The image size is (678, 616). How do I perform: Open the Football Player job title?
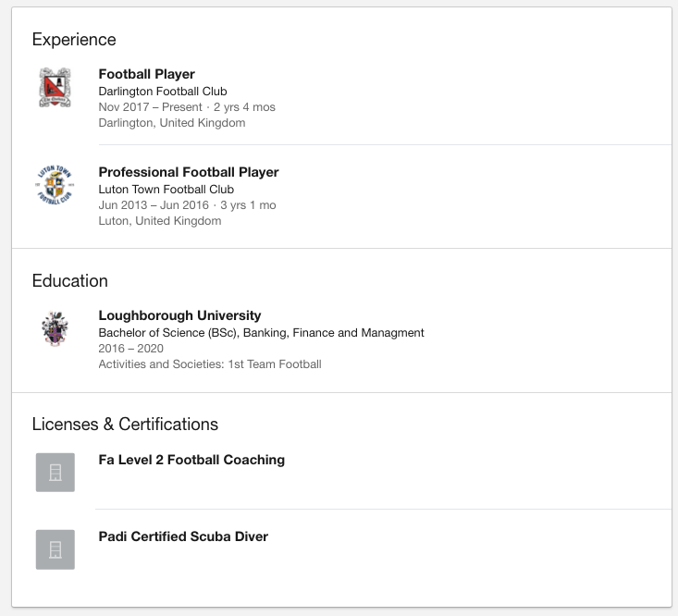(x=146, y=74)
